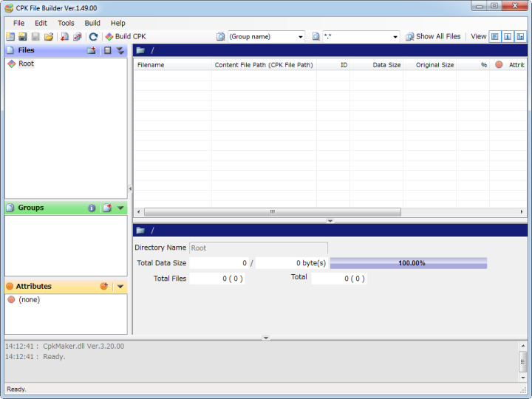Click the Open folder toolbar icon
The image size is (532, 399).
tap(49, 37)
